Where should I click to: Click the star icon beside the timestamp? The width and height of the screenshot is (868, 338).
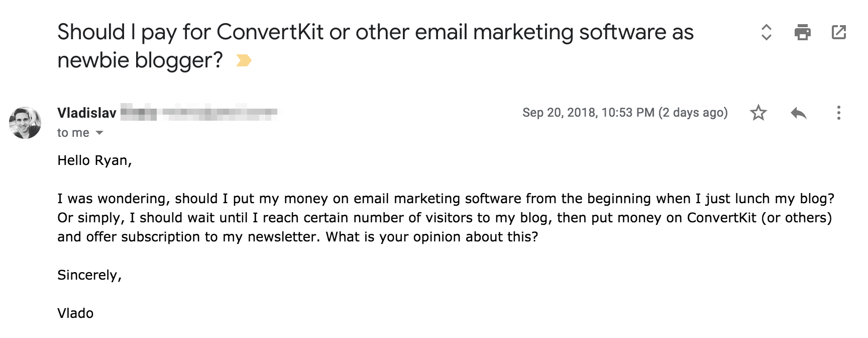pyautogui.click(x=758, y=113)
